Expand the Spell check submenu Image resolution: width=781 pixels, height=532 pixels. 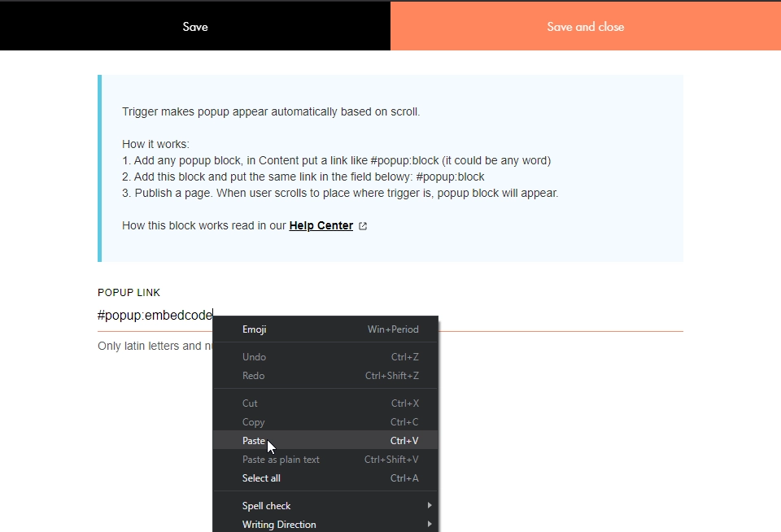pyautogui.click(x=325, y=506)
